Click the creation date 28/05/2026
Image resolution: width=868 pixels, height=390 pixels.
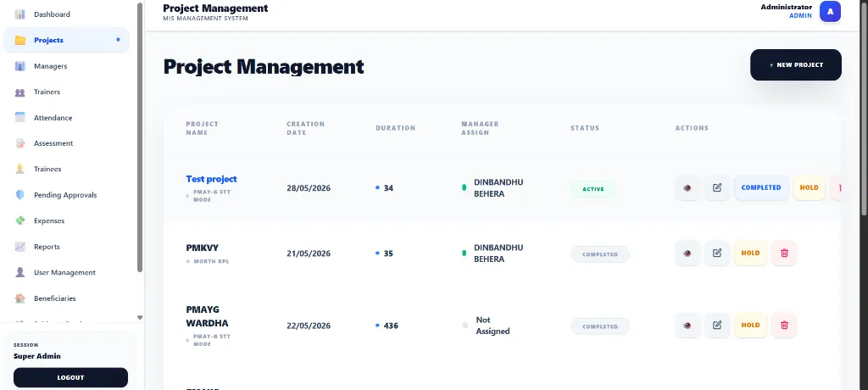tap(309, 188)
